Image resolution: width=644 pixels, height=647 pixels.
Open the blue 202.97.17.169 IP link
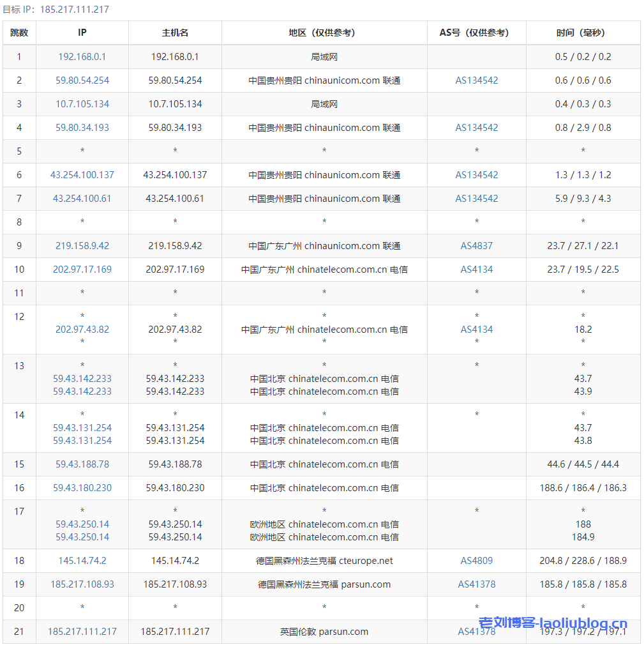[82, 270]
